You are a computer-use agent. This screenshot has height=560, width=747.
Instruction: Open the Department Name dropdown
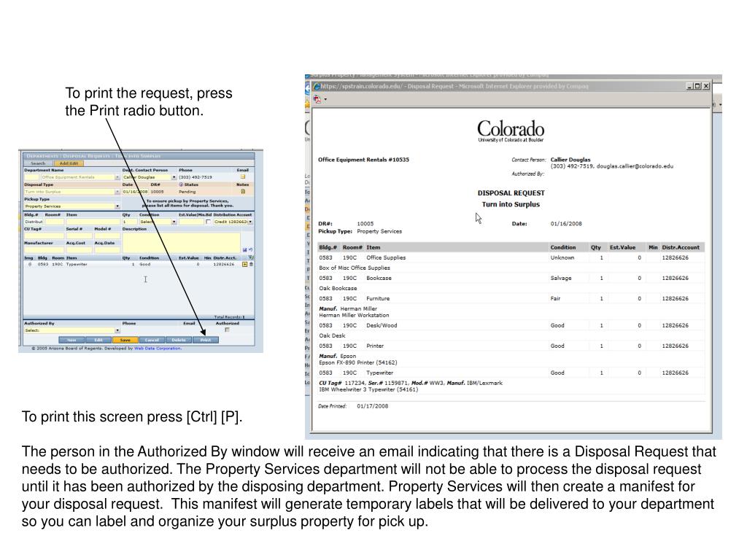(117, 178)
